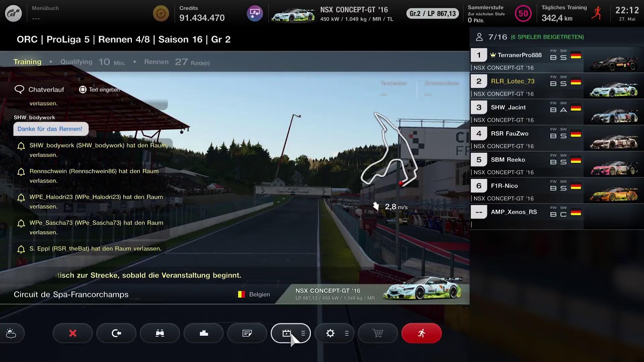This screenshot has width=644, height=362.
Task: Select player RSR FauZwo row
Action: pyautogui.click(x=557, y=139)
